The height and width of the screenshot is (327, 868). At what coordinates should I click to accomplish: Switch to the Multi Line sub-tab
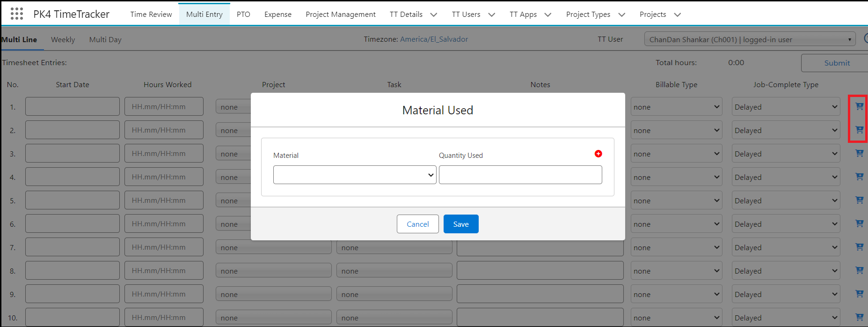click(19, 40)
